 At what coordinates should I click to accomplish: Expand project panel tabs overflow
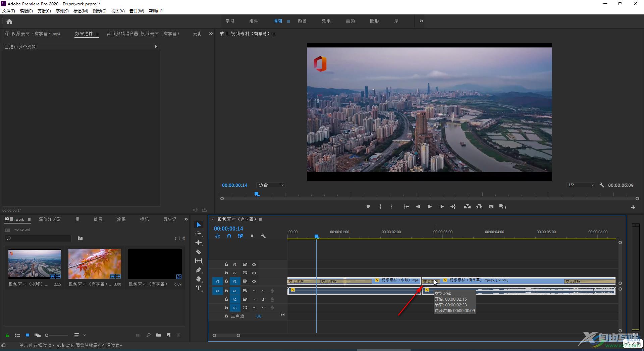(186, 219)
